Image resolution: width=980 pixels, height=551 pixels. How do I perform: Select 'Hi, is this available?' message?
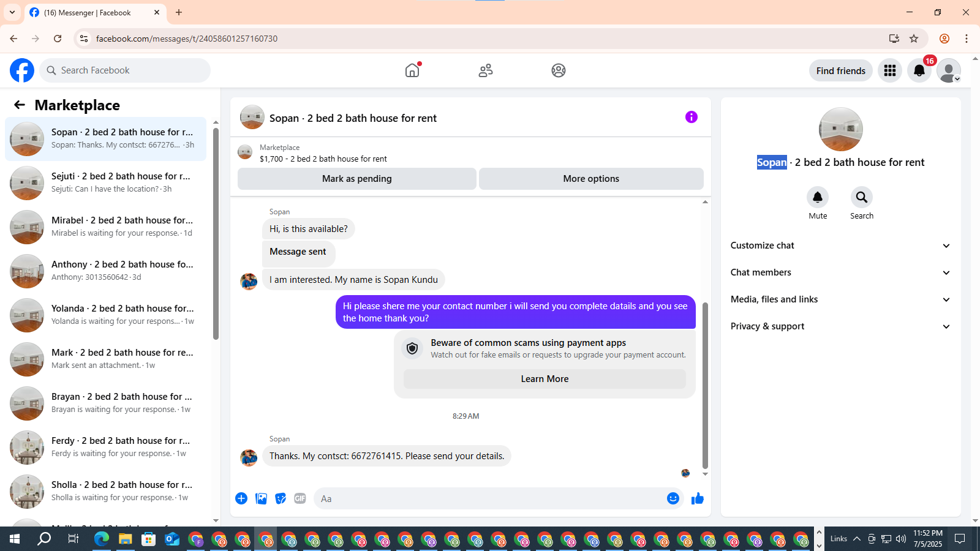click(x=308, y=229)
